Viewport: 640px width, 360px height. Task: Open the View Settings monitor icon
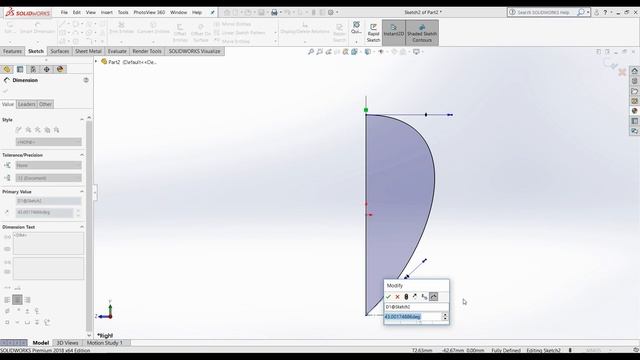(416, 52)
